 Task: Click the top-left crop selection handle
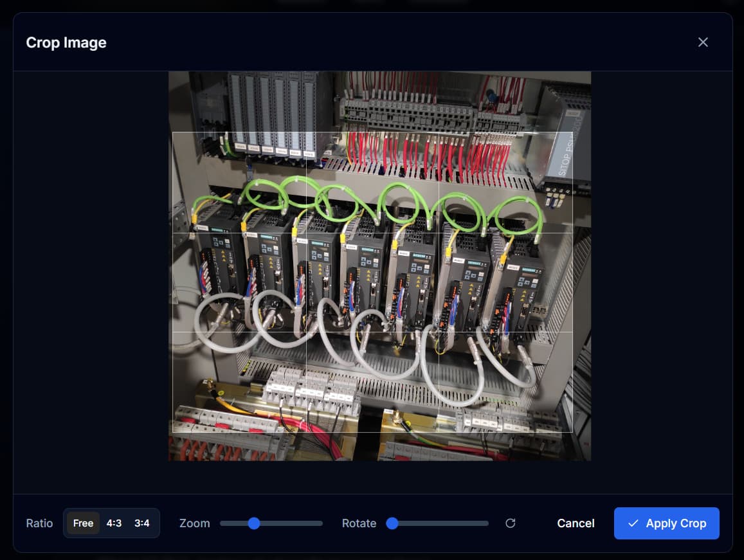(x=173, y=132)
